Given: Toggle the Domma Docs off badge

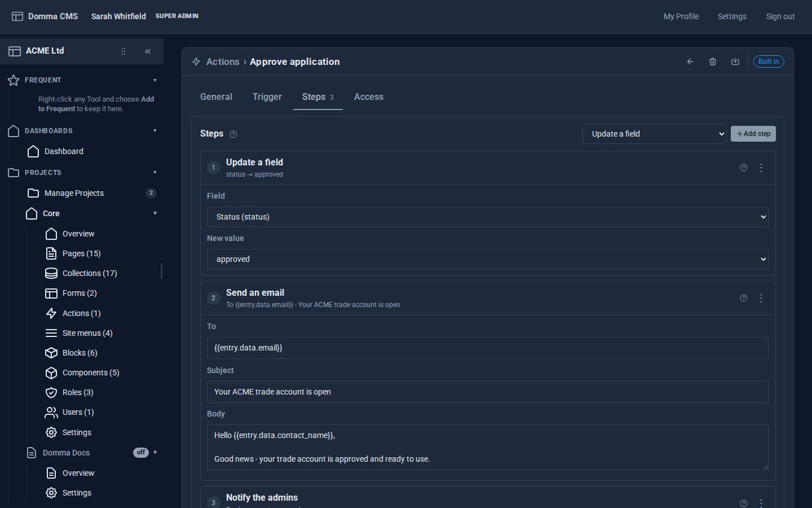Looking at the screenshot, I should (141, 453).
